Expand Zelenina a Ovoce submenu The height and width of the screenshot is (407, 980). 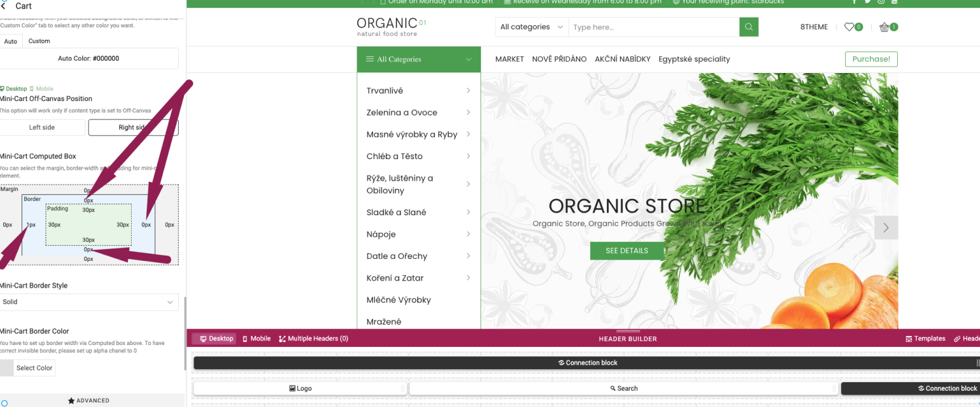click(x=468, y=112)
